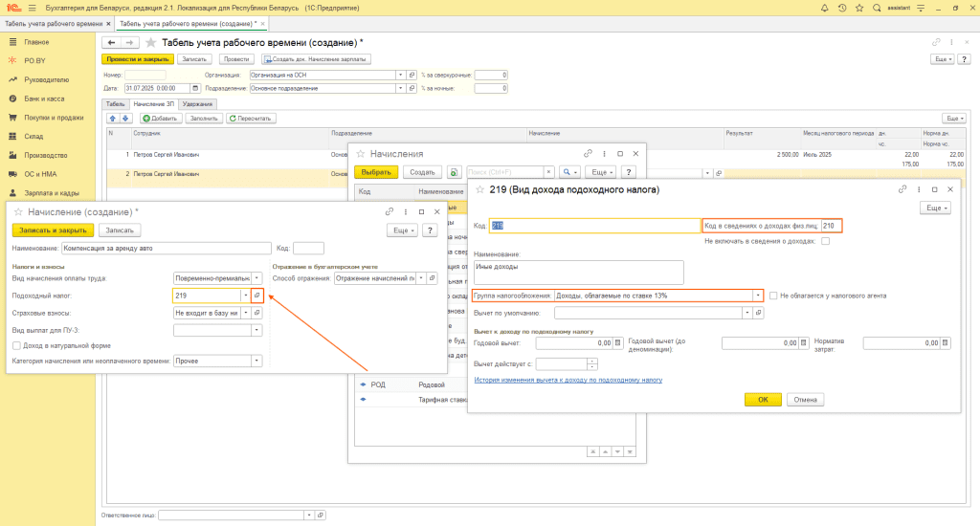
Task: Open История изменения вычета link
Action: tap(568, 380)
